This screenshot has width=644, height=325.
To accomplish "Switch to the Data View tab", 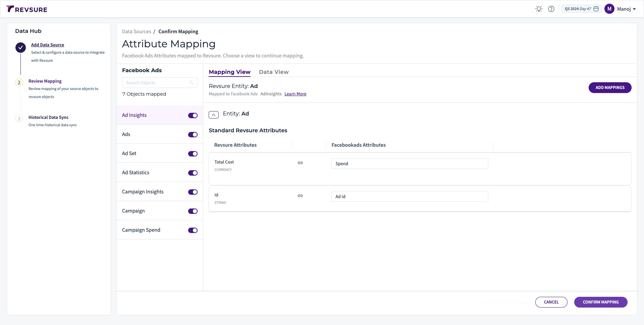I will tap(274, 72).
